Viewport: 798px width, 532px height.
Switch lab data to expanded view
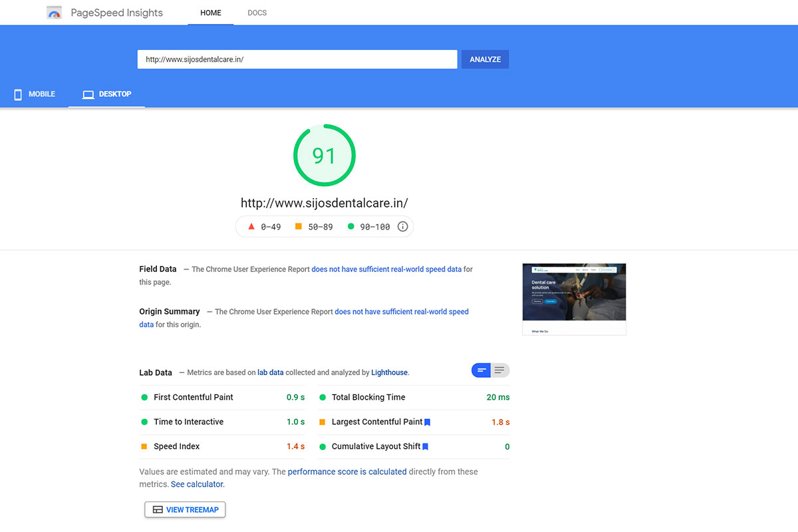tap(500, 370)
